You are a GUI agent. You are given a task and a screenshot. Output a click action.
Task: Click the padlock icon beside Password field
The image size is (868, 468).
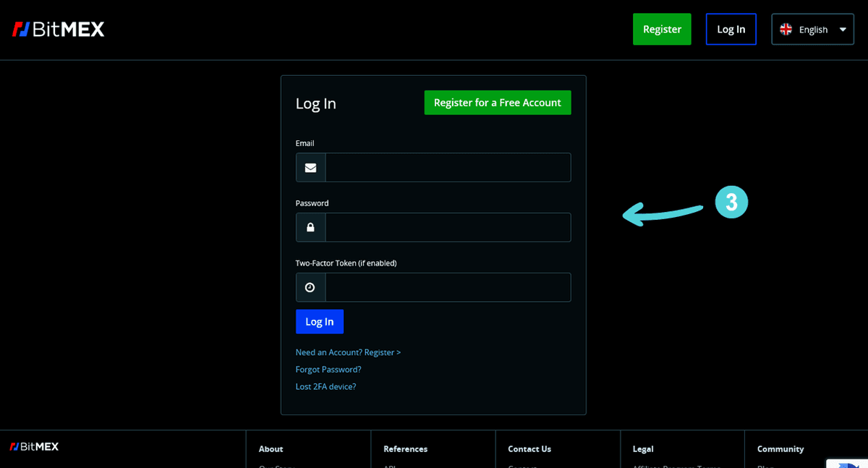tap(310, 227)
